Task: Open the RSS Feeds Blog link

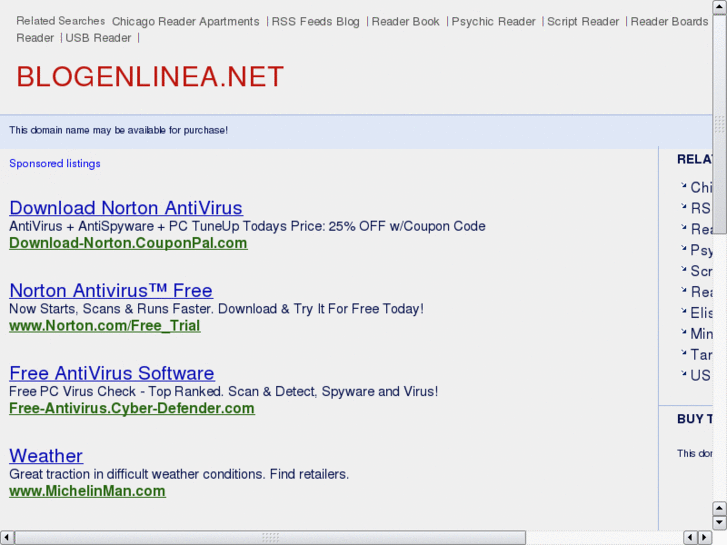Action: [315, 22]
